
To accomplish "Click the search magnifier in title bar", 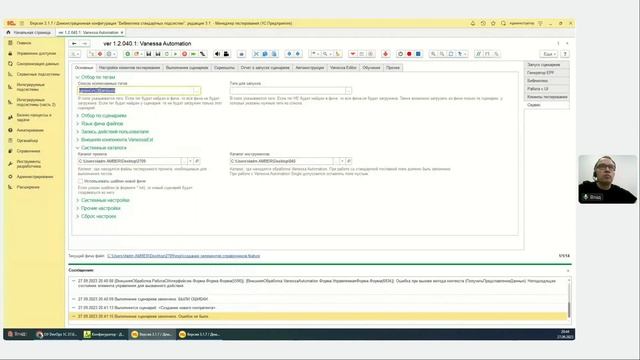I will tap(503, 23).
